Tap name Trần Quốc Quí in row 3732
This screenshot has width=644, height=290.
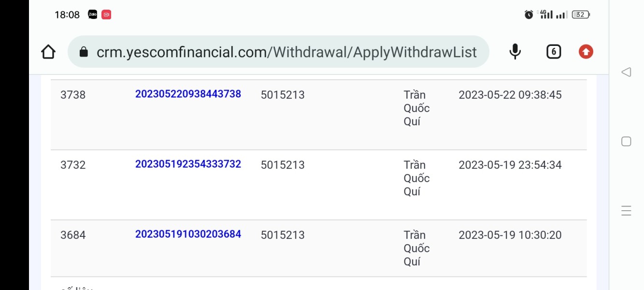pyautogui.click(x=416, y=178)
